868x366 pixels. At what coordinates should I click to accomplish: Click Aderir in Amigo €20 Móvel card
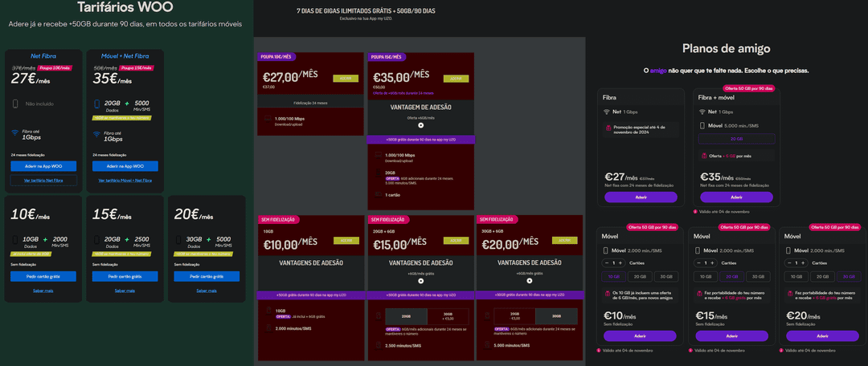click(822, 335)
